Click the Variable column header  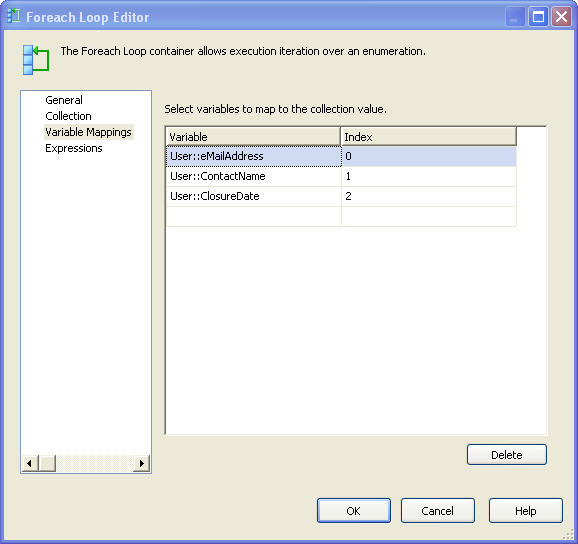253,137
